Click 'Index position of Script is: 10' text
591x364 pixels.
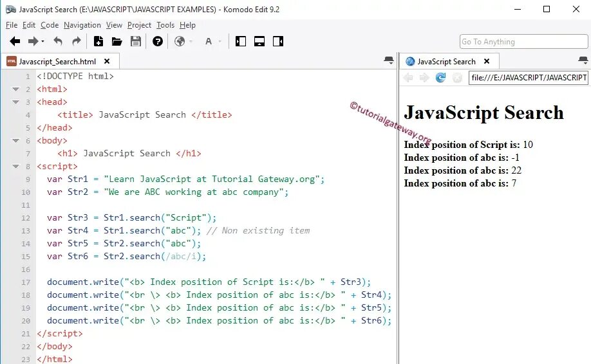469,145
